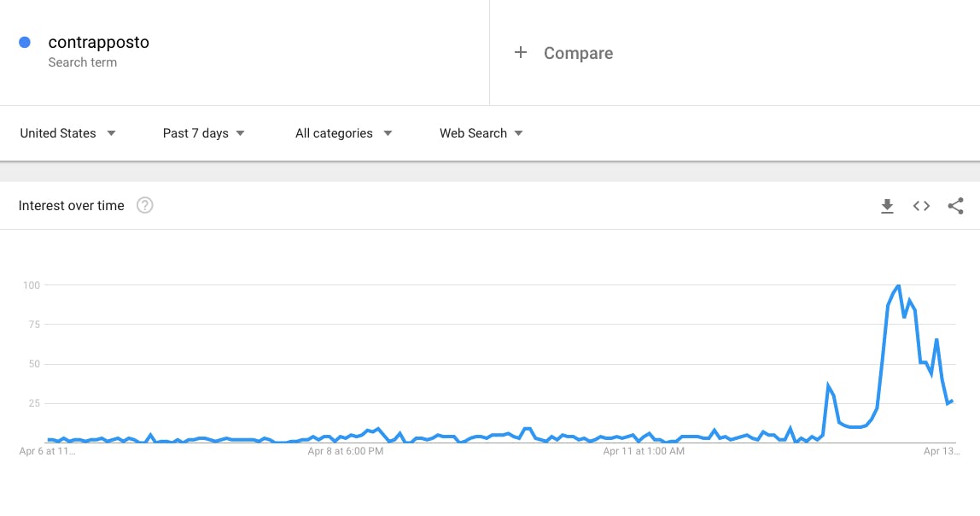Click the highest peak of the chart line
The image size is (980, 516).
click(898, 285)
